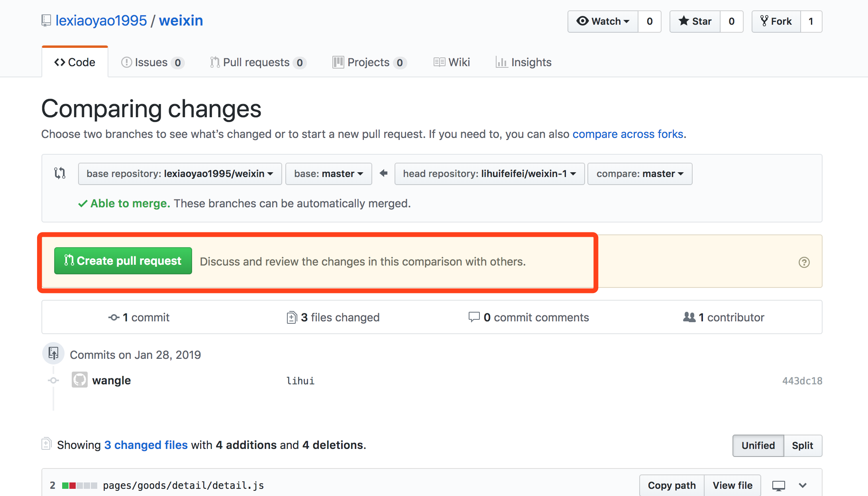Click the diffstat color blocks for detail.js
This screenshot has width=868, height=496.
tap(79, 486)
